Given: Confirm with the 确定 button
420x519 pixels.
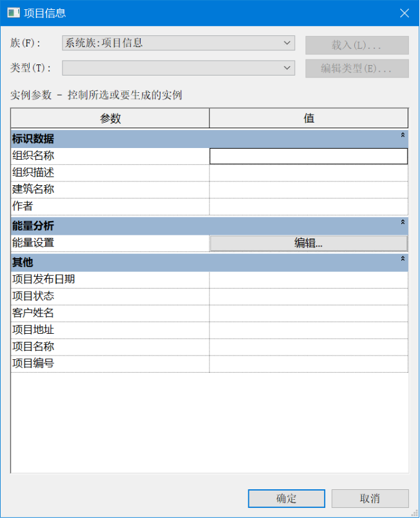Looking at the screenshot, I should [x=286, y=499].
